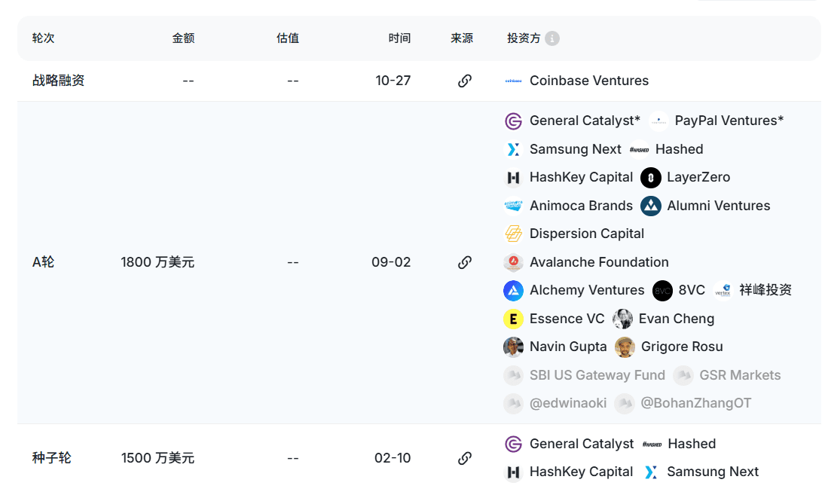Viewport: 828px width, 504px height.
Task: Click the Essence VC logo icon
Action: [513, 319]
